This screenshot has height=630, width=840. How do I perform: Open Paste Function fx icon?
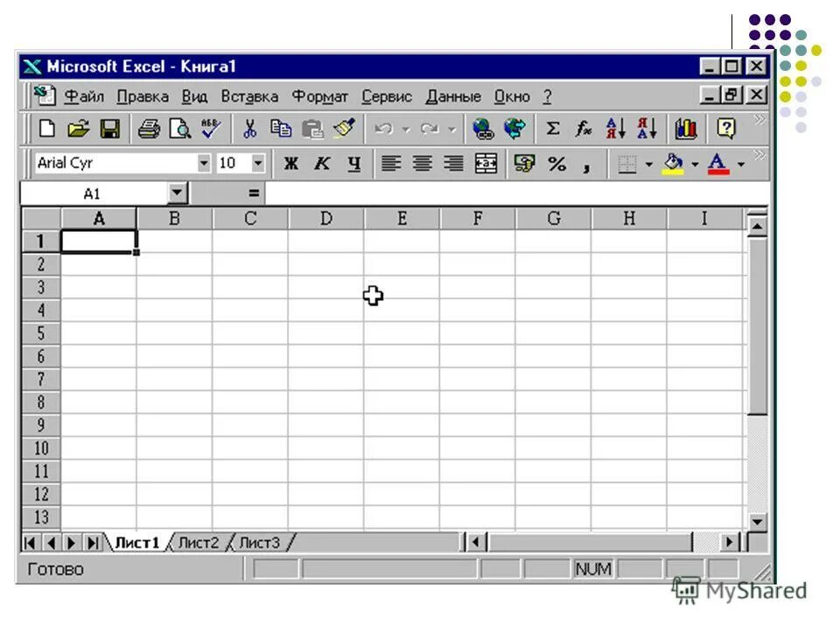click(x=584, y=129)
